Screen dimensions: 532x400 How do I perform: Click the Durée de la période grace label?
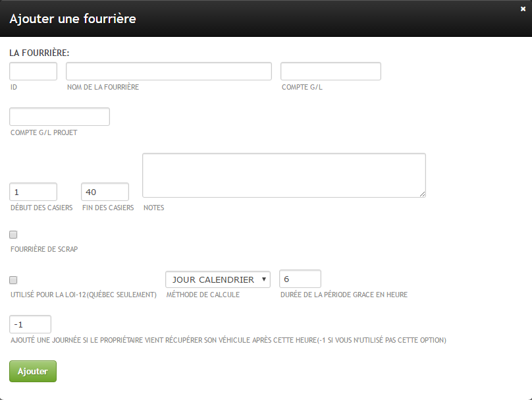click(344, 295)
